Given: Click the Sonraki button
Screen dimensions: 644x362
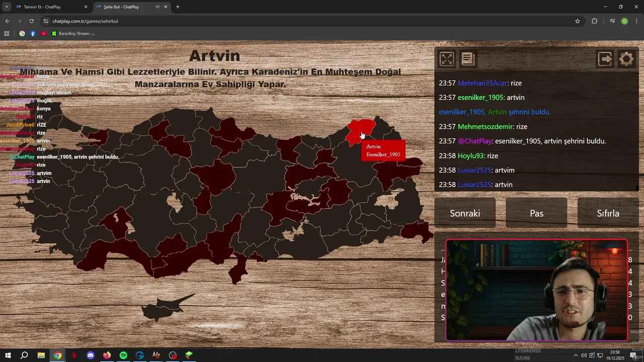Looking at the screenshot, I should [x=465, y=213].
